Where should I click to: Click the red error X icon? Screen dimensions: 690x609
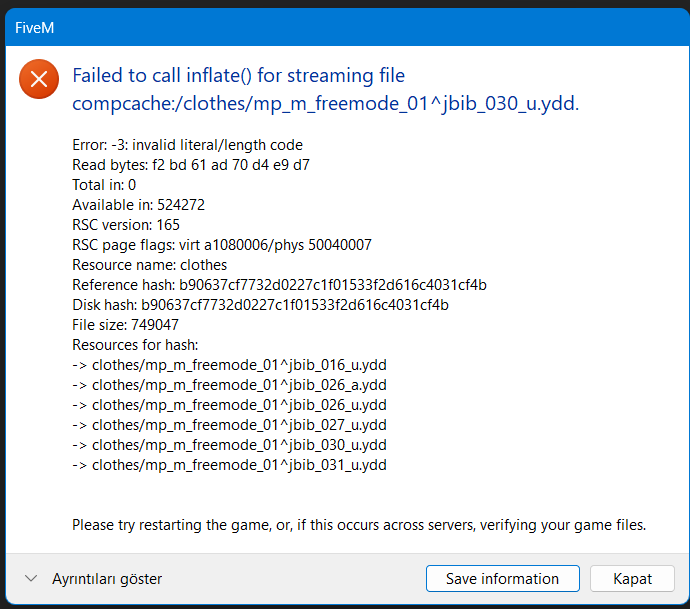39,79
